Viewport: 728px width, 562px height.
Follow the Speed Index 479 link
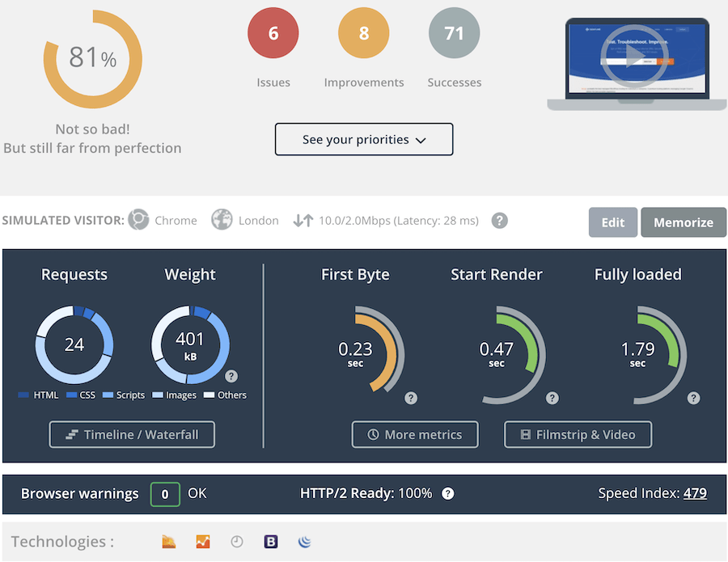pos(696,493)
